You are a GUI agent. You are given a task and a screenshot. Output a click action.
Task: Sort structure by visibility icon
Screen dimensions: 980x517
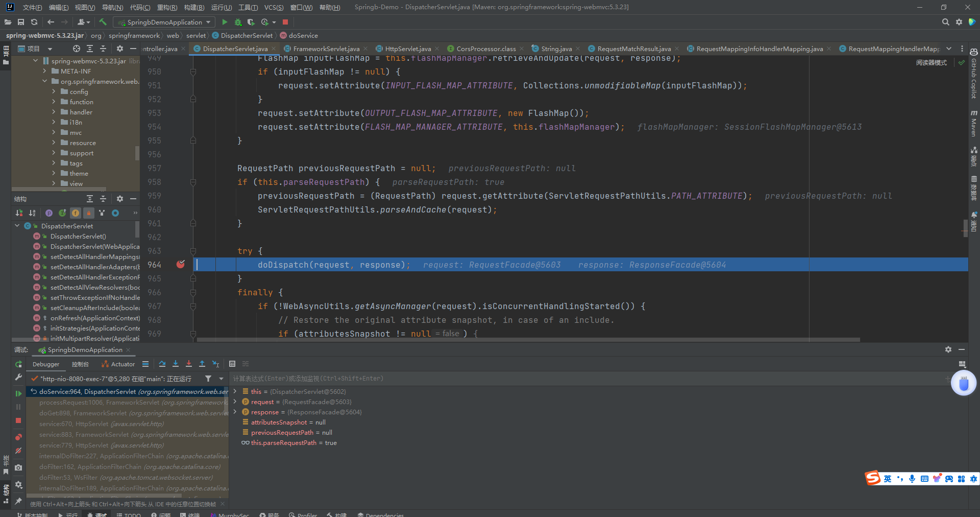(19, 213)
